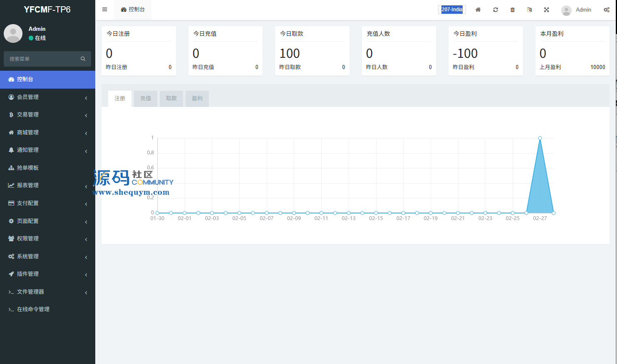Open settings gears icon at top right
617x364 pixels.
point(606,10)
